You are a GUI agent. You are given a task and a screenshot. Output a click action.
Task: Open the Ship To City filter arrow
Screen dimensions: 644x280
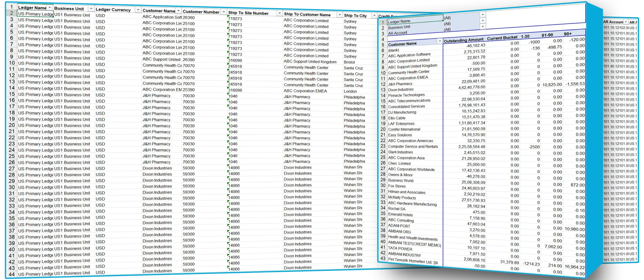(x=374, y=15)
